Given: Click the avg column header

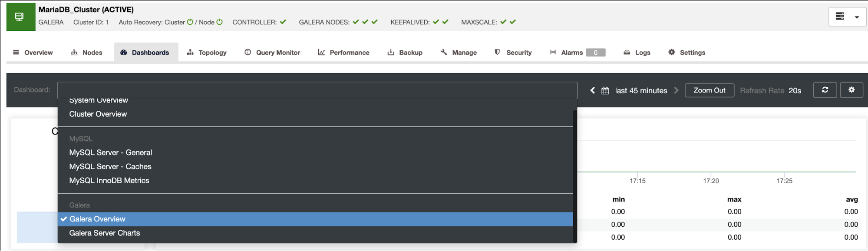Looking at the screenshot, I should click(x=851, y=199).
